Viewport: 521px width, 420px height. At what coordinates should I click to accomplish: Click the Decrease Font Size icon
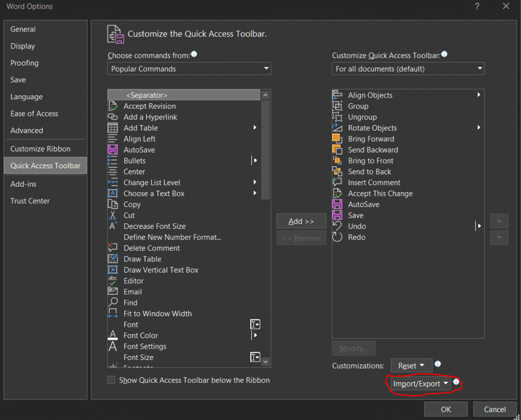113,226
